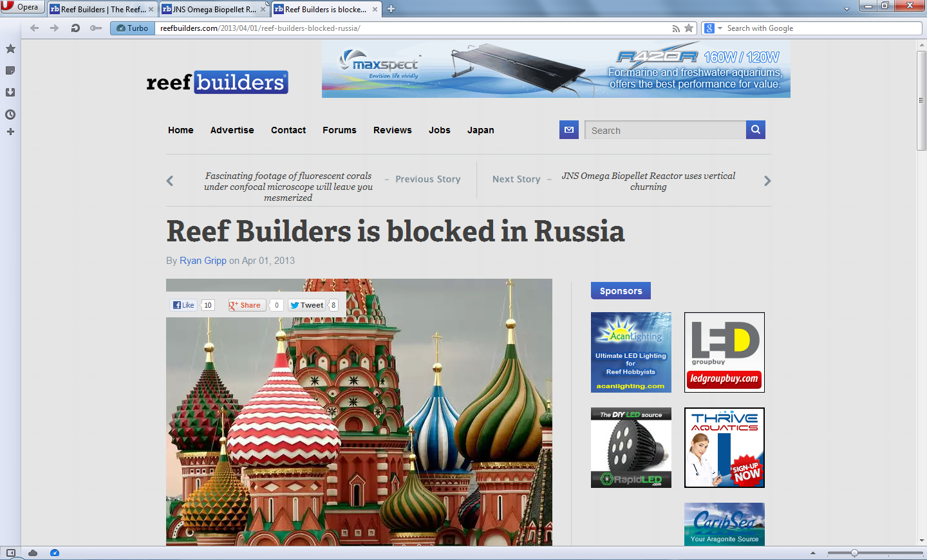Viewport: 927px width, 560px height.
Task: Close the 'JNS Omega Biopellet R...' tab
Action: coord(263,9)
